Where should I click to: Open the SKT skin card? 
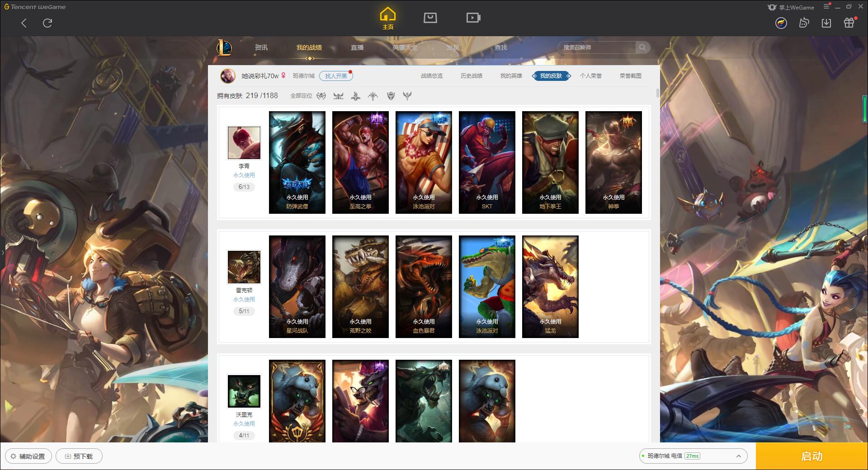click(x=487, y=162)
